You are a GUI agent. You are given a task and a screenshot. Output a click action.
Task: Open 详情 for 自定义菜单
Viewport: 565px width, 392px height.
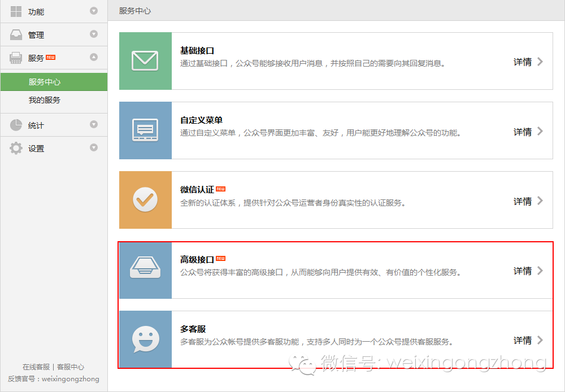(523, 132)
